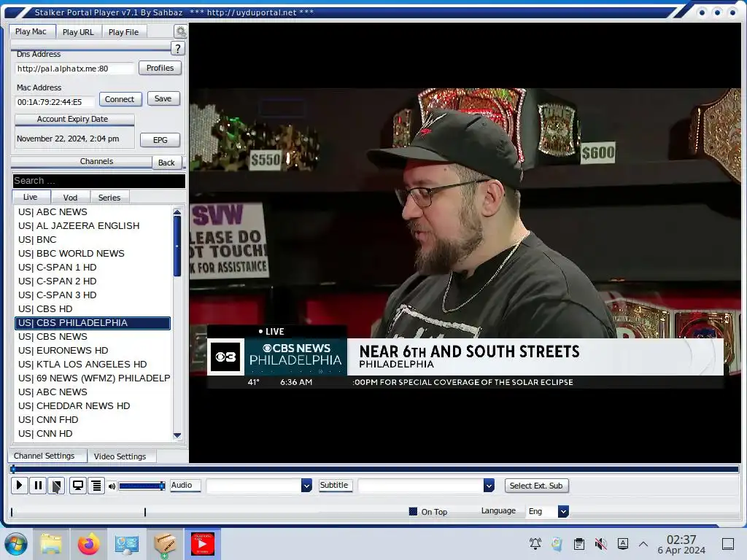Open the computer settings taskbar icon
The width and height of the screenshot is (747, 560).
point(127,544)
